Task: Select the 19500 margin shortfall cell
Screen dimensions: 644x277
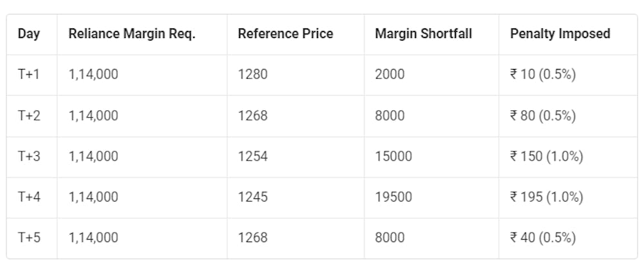Action: [x=393, y=197]
